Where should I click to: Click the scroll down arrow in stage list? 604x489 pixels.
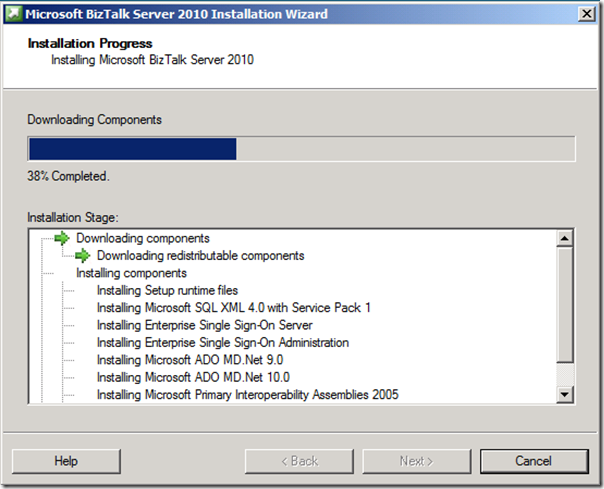[x=565, y=394]
